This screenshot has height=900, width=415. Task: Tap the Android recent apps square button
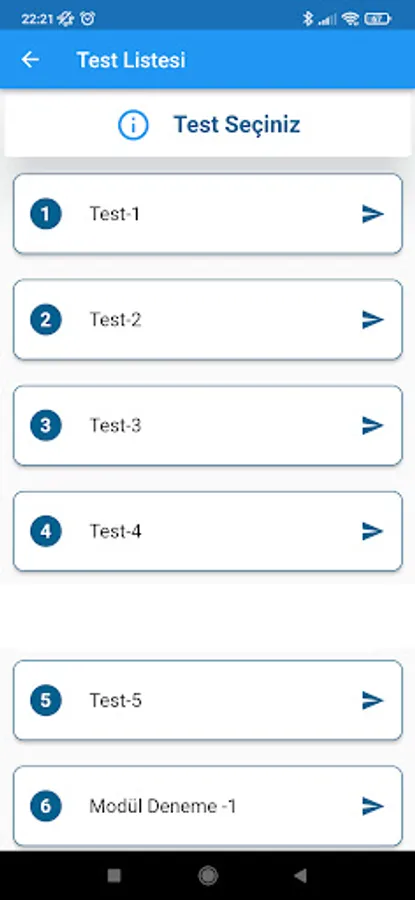114,875
